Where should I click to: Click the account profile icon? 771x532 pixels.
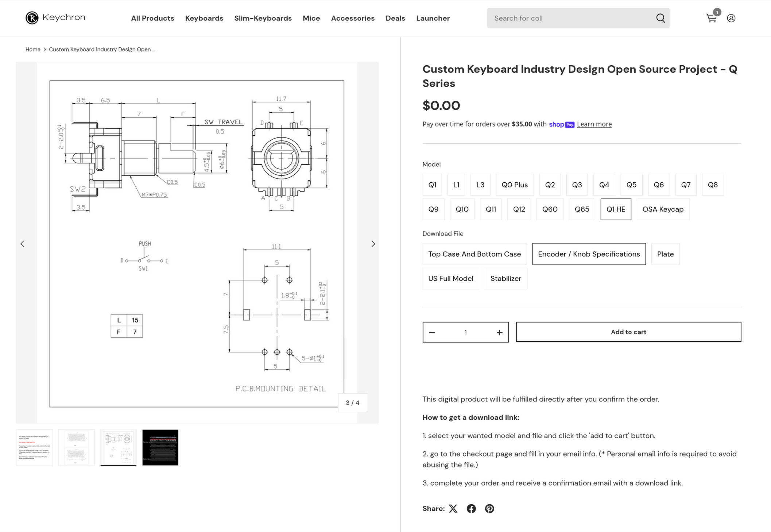pyautogui.click(x=731, y=18)
